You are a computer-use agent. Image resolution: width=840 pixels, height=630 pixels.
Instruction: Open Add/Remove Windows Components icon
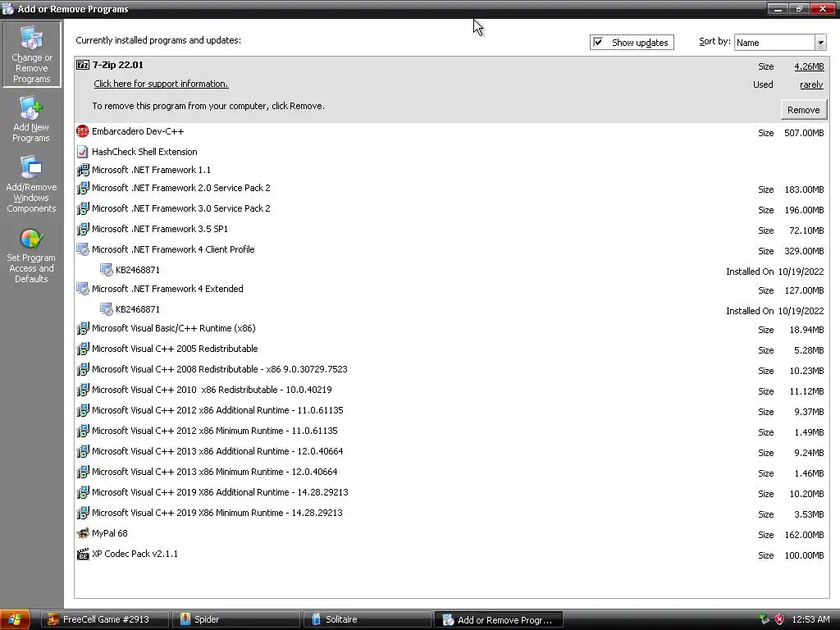[31, 185]
